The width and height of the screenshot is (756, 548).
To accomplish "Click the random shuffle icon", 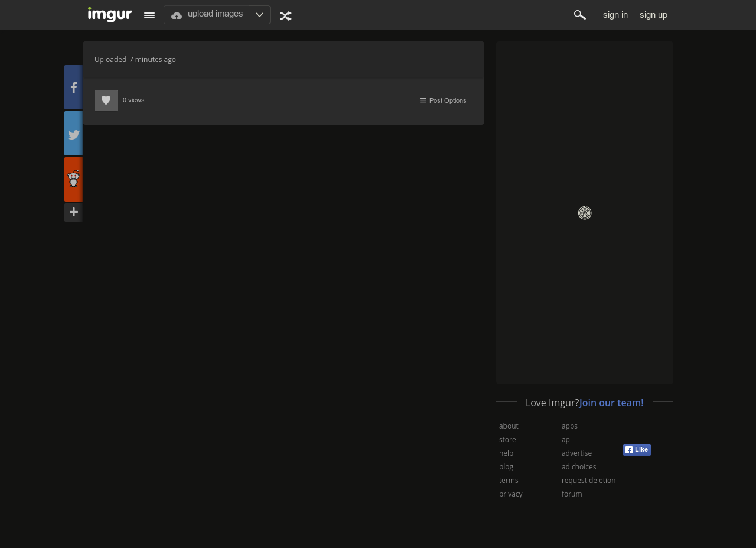I will 285,16.
